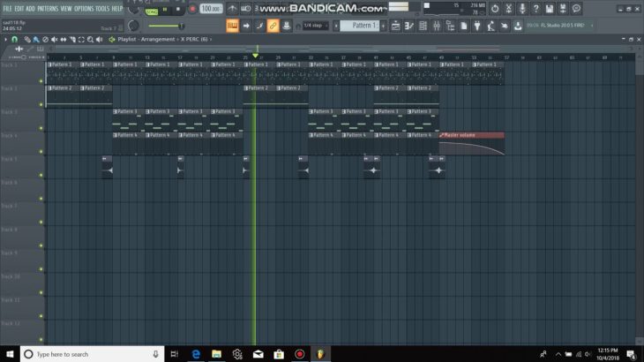Mute Track 4 using its green LED
The width and height of the screenshot is (644, 362).
(41, 152)
